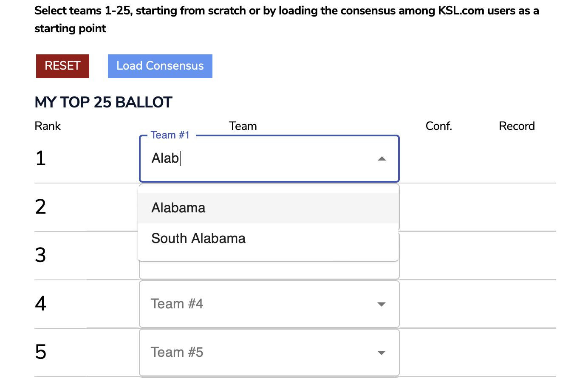Screen dimensions: 588x378
Task: Click the Team #1 text input
Action: (255, 158)
